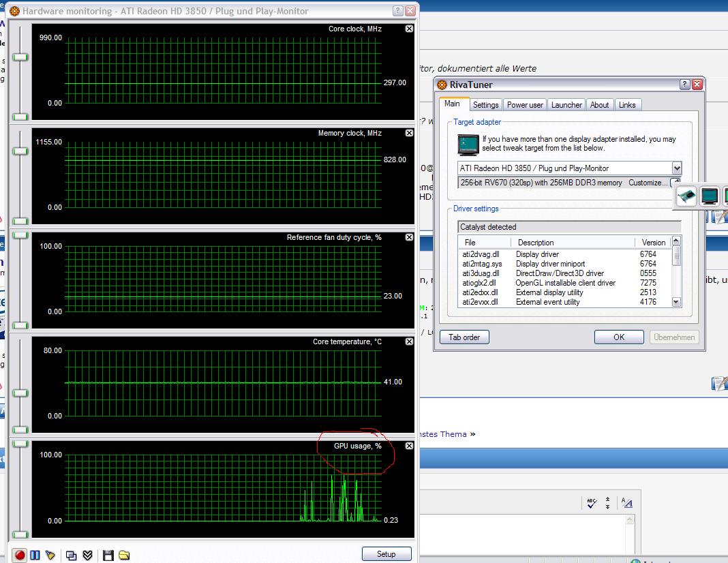Select the ati2mtag.sys row

[x=564, y=264]
